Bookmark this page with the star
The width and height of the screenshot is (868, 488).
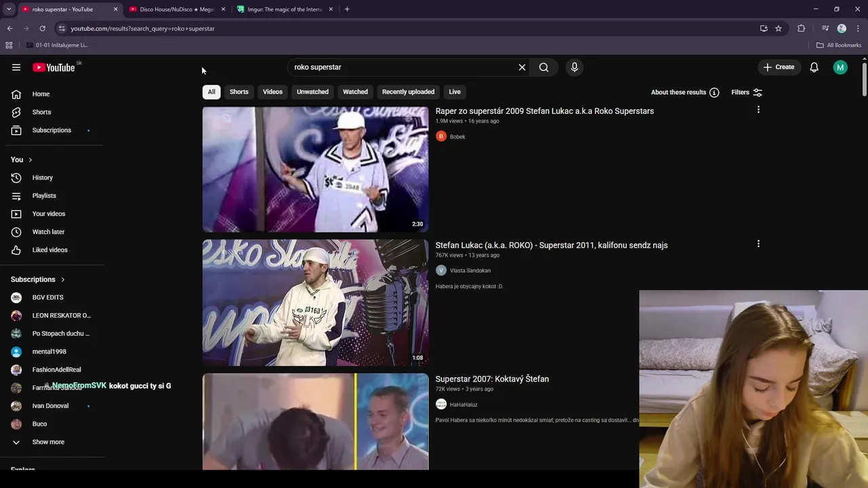pos(778,28)
